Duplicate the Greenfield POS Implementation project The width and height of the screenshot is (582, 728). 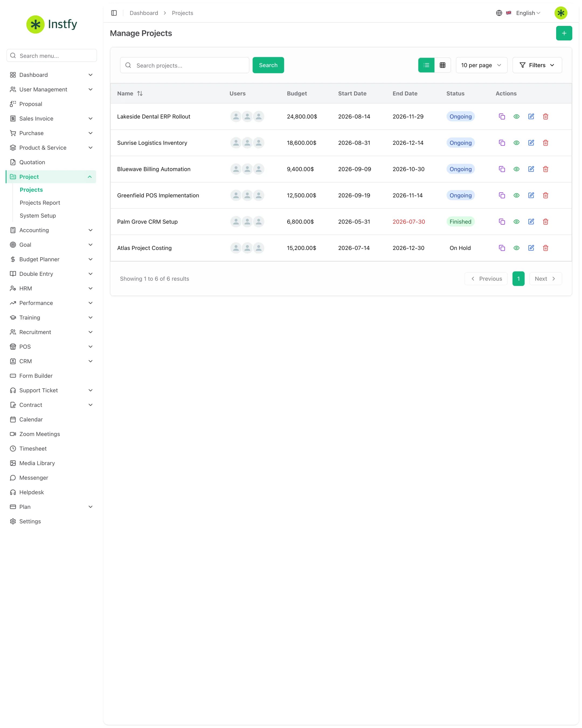coord(502,195)
